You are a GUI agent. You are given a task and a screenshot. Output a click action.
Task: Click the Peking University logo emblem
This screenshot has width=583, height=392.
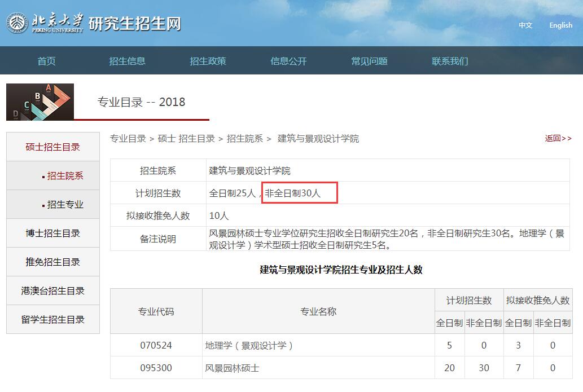click(x=17, y=24)
